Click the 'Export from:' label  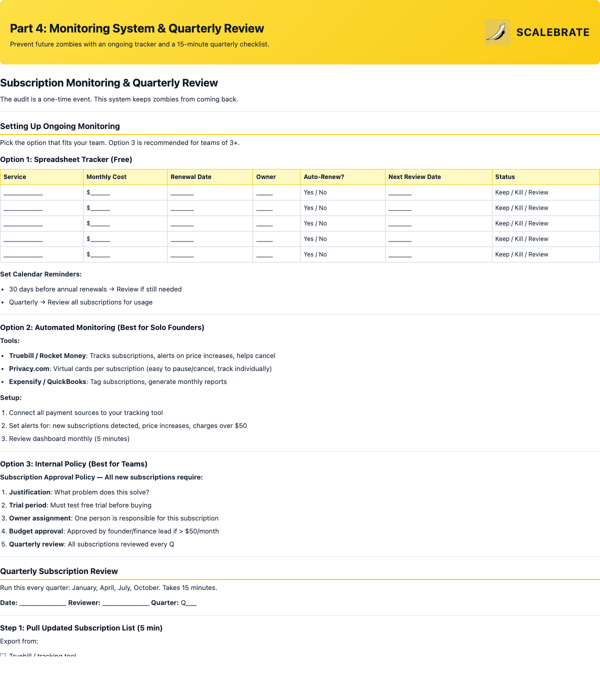(19, 641)
